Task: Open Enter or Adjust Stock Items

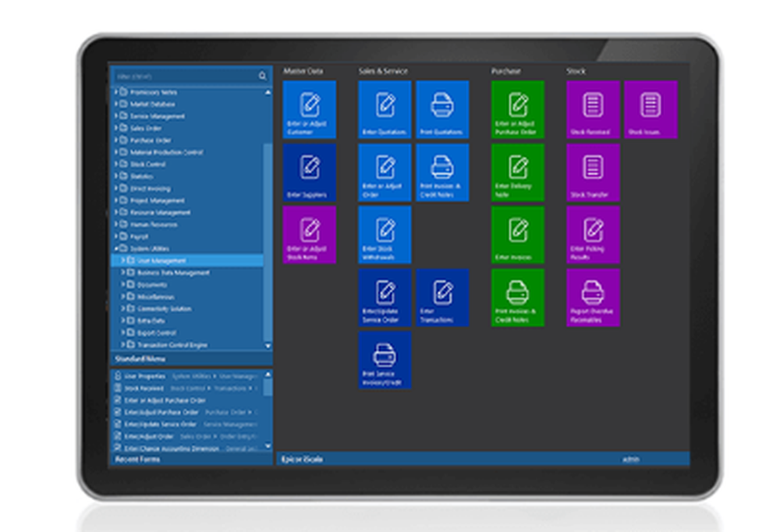Action: tap(310, 234)
